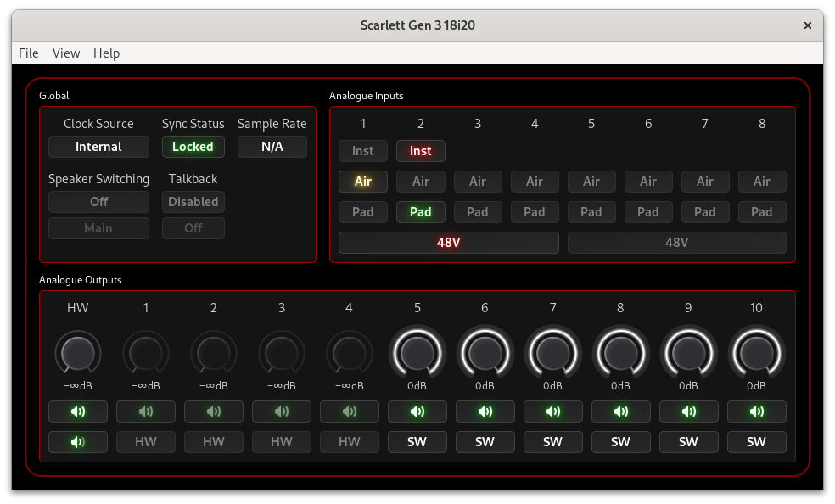Open the Clock Source Internal dropdown

(x=98, y=147)
